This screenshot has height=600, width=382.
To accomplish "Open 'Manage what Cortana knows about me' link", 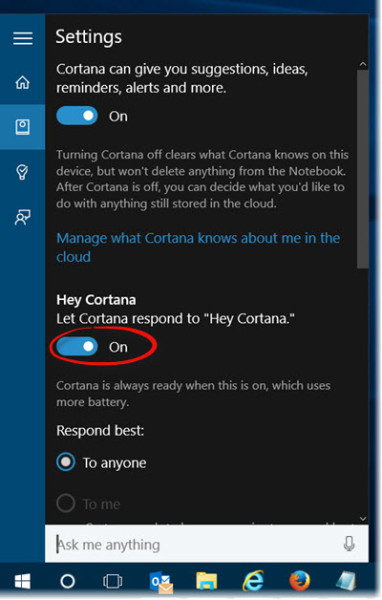I will [x=198, y=248].
